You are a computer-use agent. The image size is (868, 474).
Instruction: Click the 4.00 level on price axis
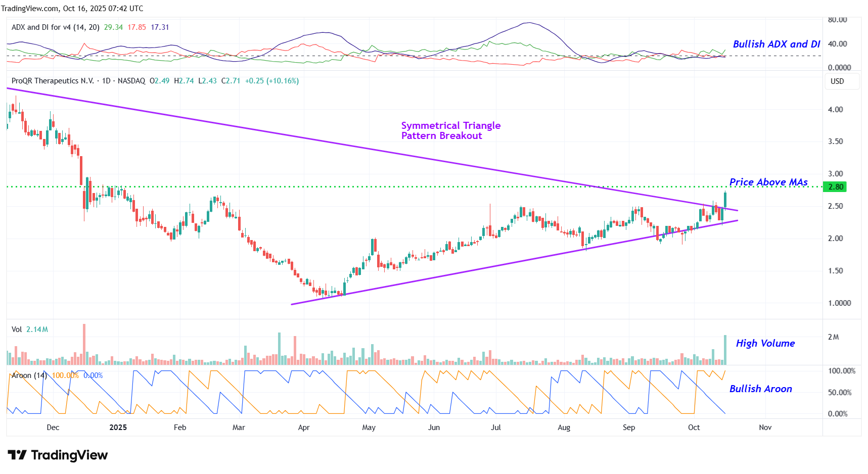[835, 110]
